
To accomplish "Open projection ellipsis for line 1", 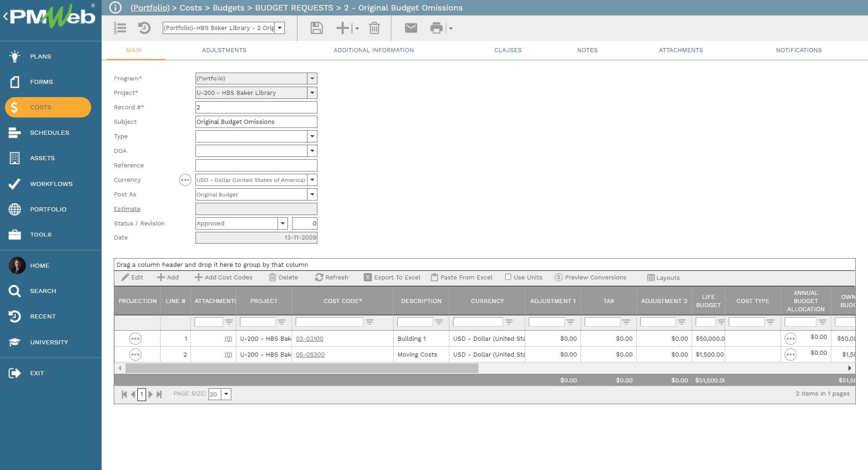I will click(135, 338).
